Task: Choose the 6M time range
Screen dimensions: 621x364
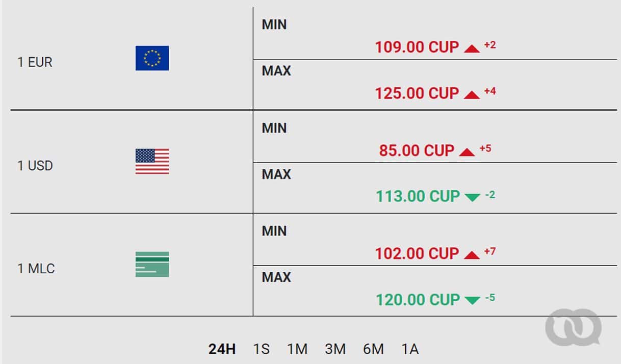Action: pos(374,349)
